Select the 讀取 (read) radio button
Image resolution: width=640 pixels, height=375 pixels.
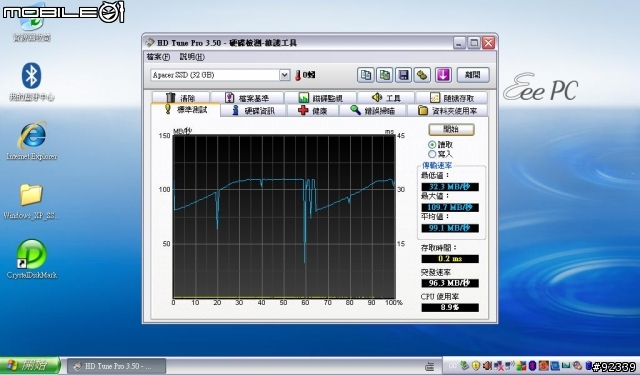click(x=432, y=145)
